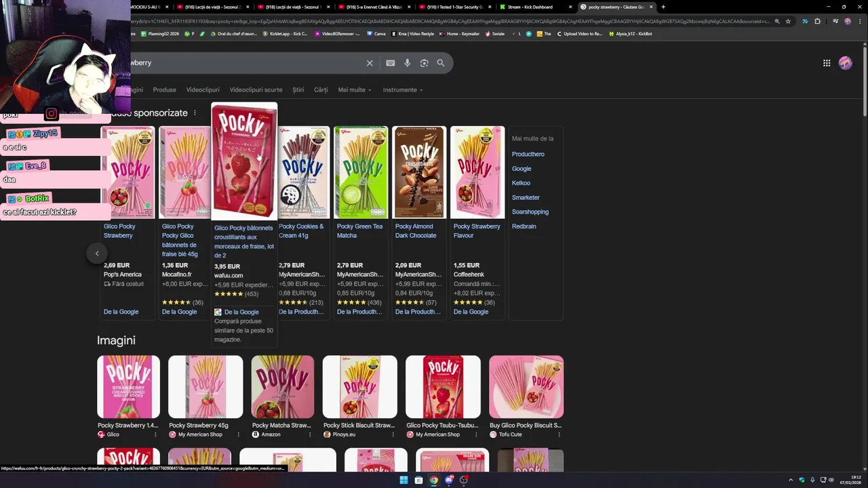This screenshot has width=868, height=488.
Task: Open the on-screen keyboard icon in search bar
Action: tap(391, 63)
